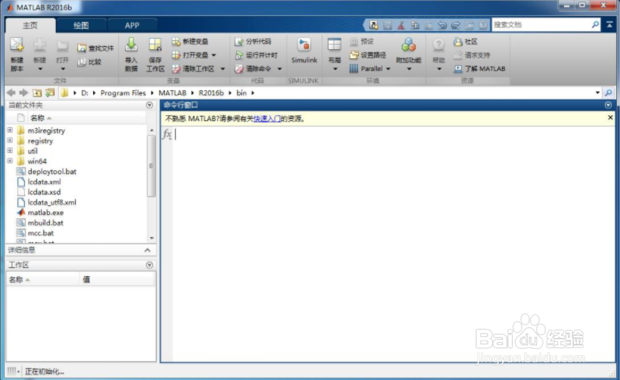
Task: Dismiss the yellow getting started banner
Action: [x=610, y=118]
